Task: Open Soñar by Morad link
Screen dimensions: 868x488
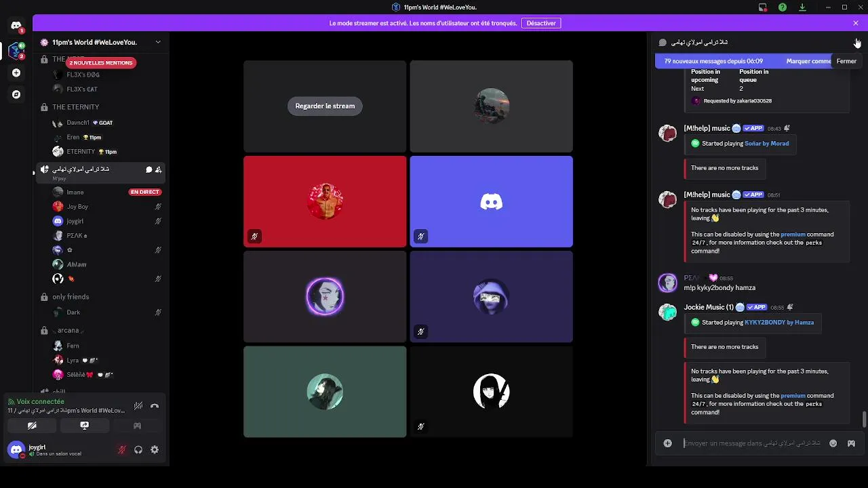Action: [x=766, y=144]
